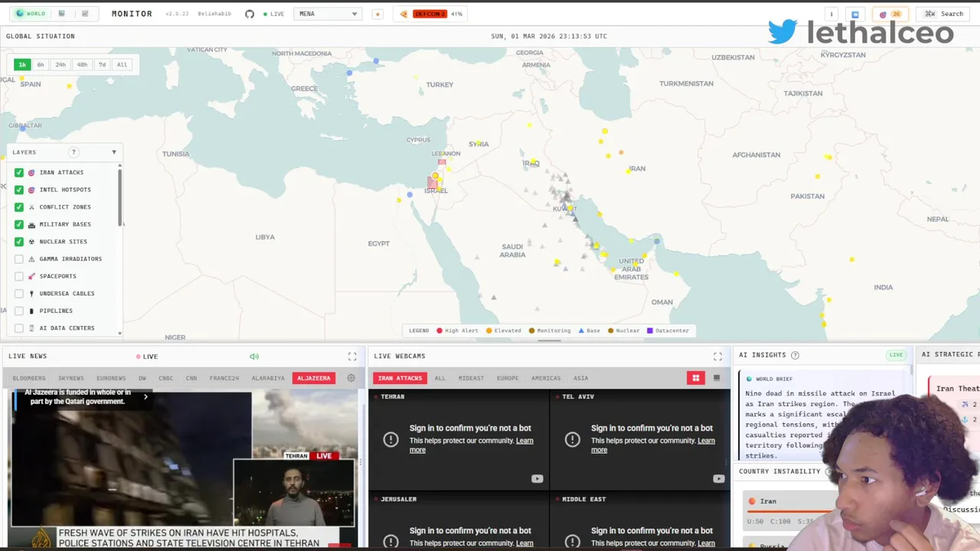Switch to SkyNews channel

[x=71, y=378]
